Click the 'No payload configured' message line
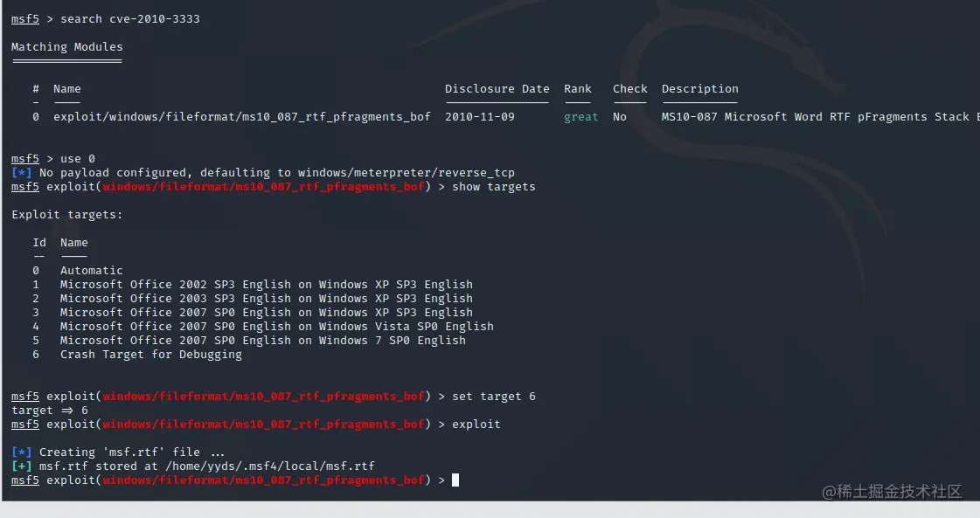The width and height of the screenshot is (980, 518). tap(263, 172)
